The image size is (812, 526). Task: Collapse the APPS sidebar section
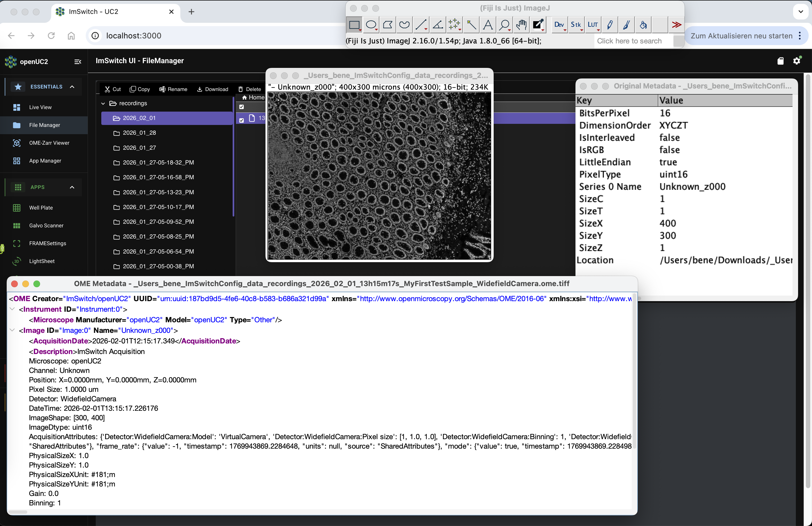click(72, 187)
